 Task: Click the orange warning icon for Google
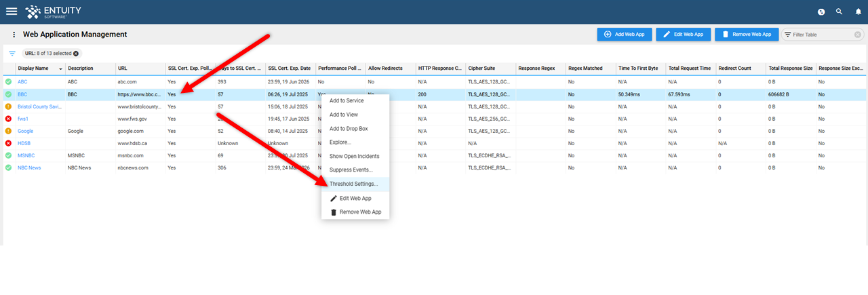click(9, 131)
